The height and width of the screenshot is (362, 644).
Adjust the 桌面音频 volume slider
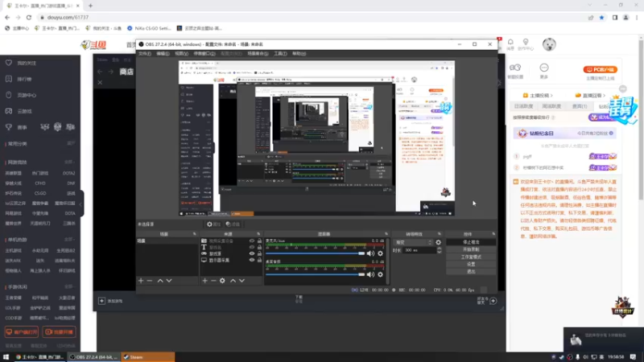315,274
